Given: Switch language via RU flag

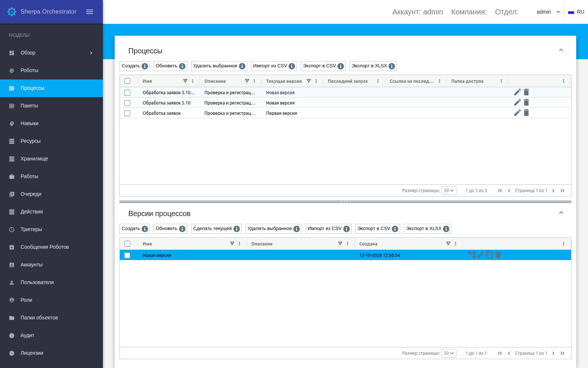Looking at the screenshot, I should pyautogui.click(x=576, y=12).
